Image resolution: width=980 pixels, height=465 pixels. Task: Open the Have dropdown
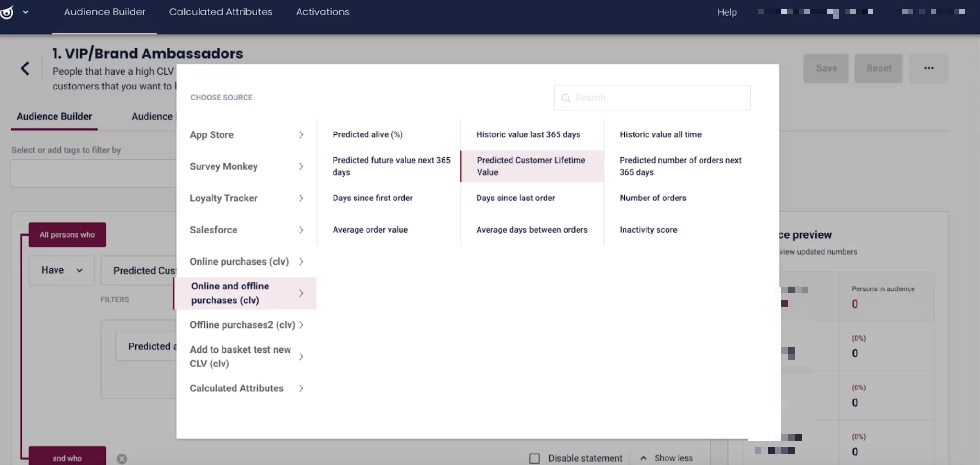coord(62,270)
